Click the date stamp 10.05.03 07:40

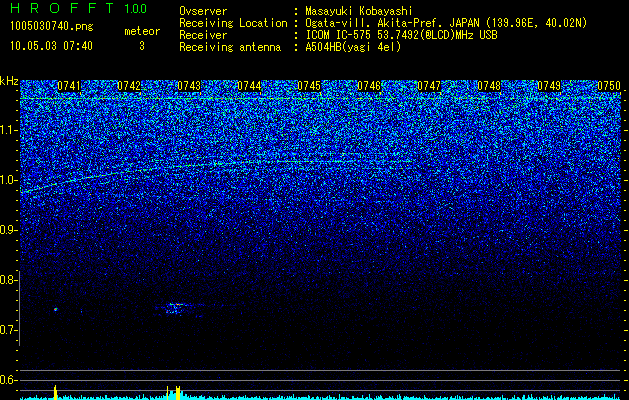click(x=51, y=46)
